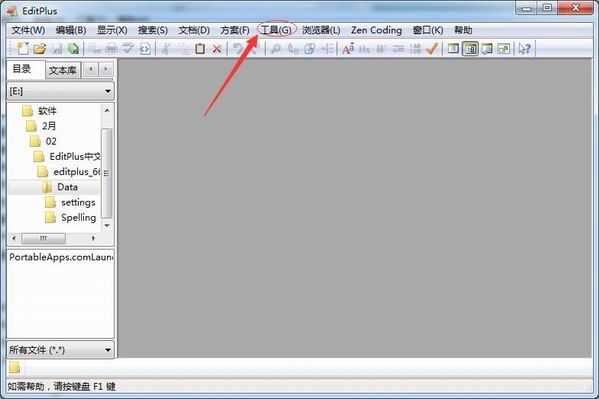Click the tab scroll right arrow button

105,69
